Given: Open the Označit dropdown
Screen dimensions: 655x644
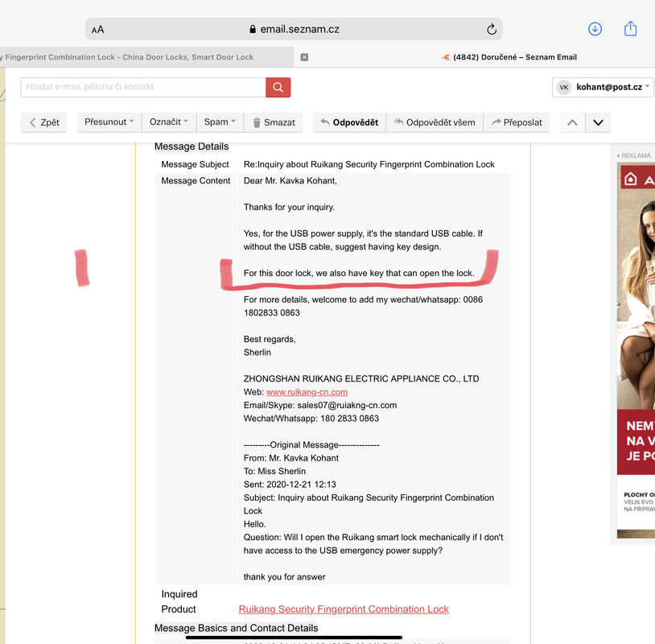Looking at the screenshot, I should pos(169,122).
